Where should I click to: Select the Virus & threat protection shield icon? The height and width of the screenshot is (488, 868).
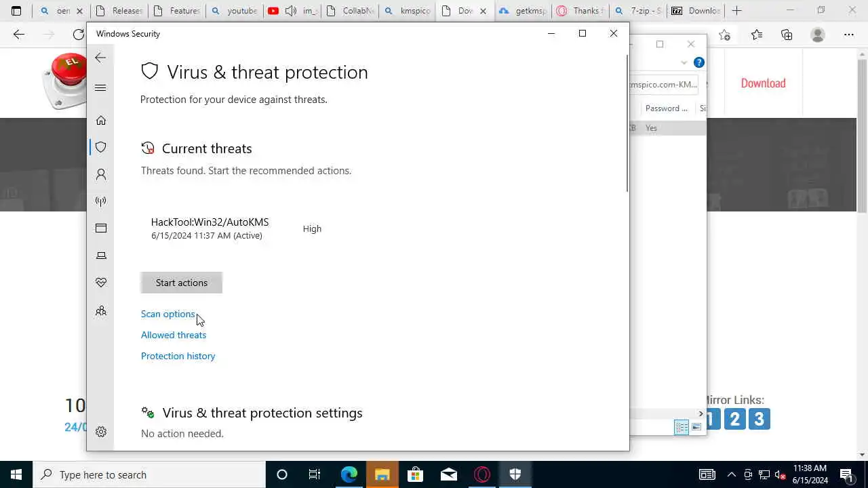101,147
